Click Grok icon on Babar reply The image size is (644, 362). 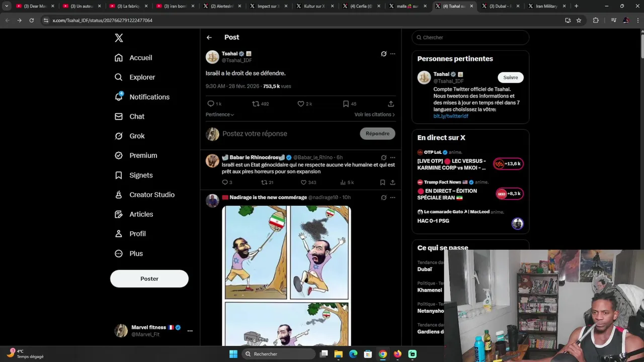point(383,157)
